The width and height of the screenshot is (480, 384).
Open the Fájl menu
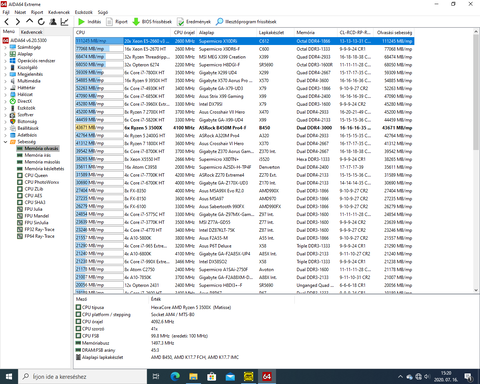coord(6,12)
